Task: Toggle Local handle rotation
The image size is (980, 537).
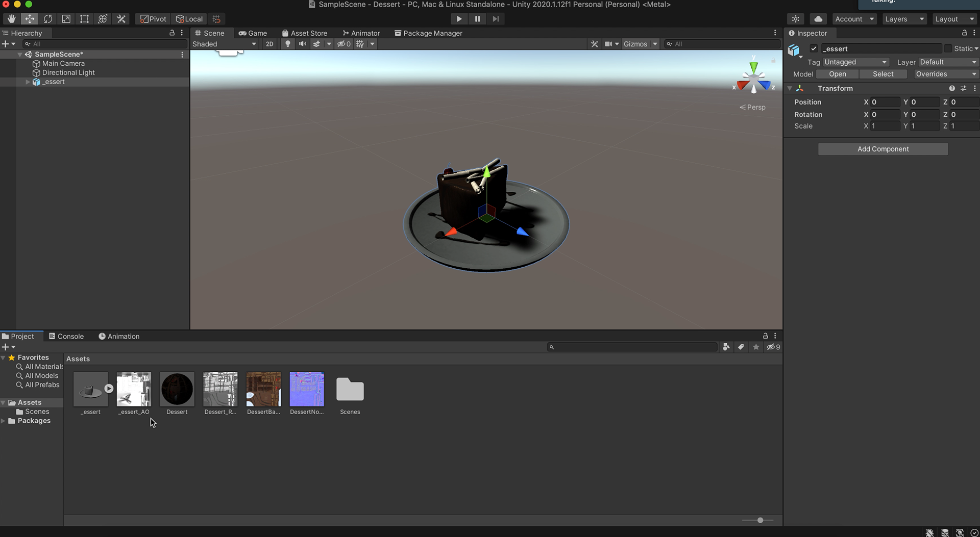Action: coord(189,19)
